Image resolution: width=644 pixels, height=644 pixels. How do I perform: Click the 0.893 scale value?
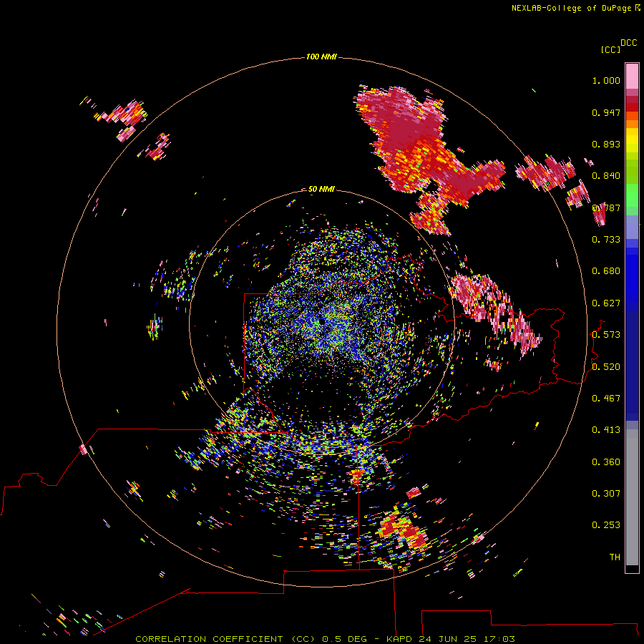click(x=606, y=144)
